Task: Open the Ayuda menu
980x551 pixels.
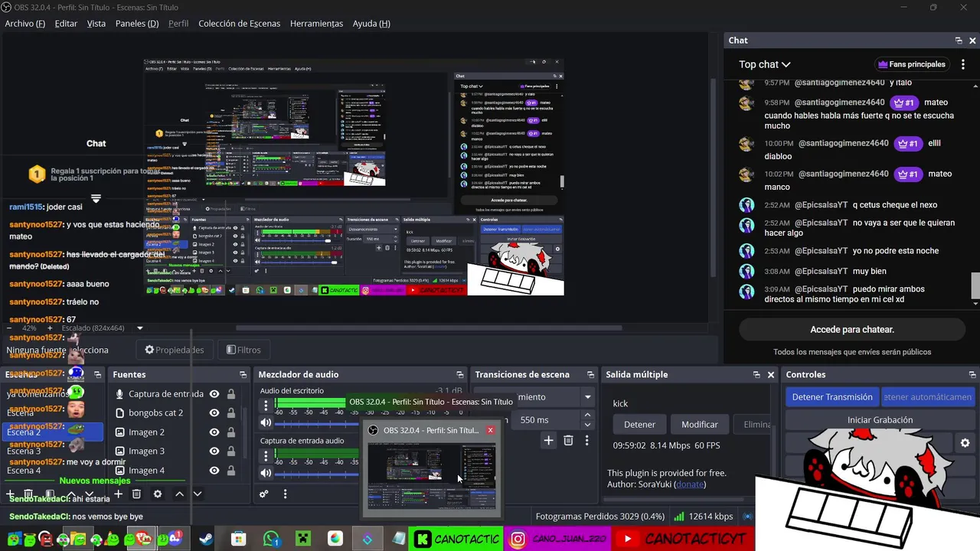Action: click(371, 24)
